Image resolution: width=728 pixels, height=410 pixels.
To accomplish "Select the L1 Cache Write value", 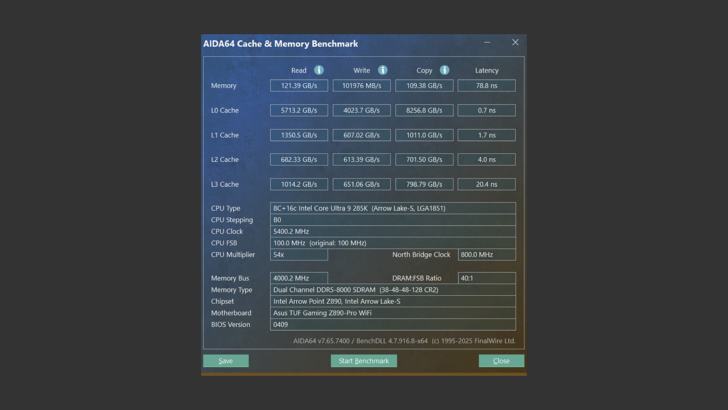I will pos(361,135).
